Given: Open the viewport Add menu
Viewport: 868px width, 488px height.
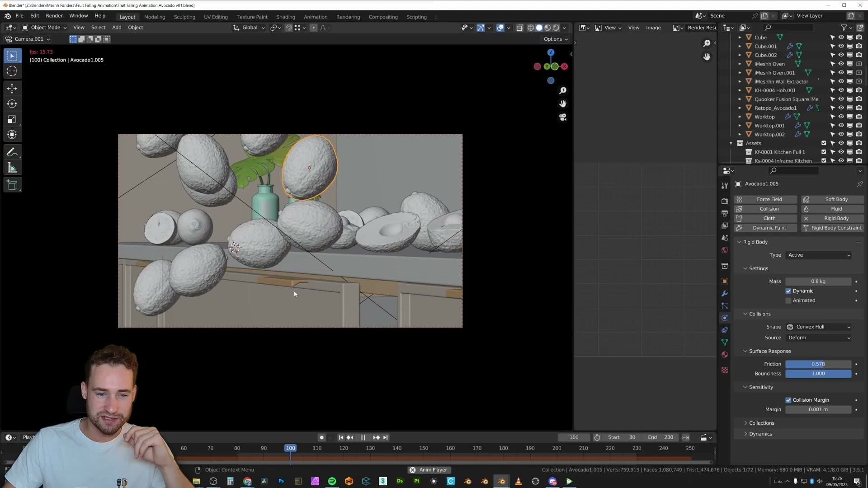Looking at the screenshot, I should click(117, 28).
